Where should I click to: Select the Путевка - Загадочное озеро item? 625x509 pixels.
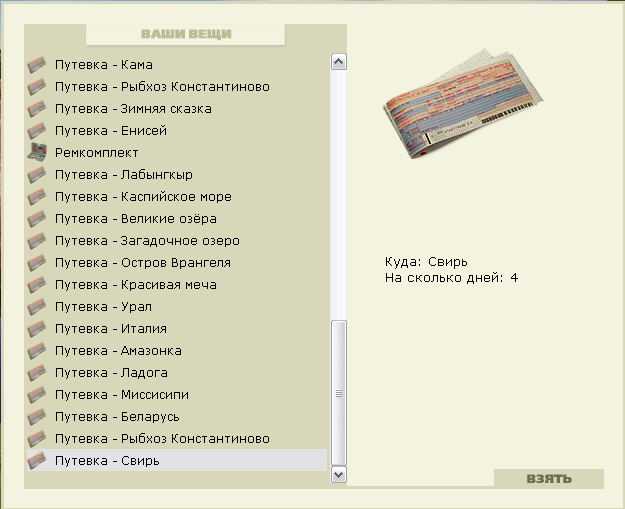(x=177, y=240)
